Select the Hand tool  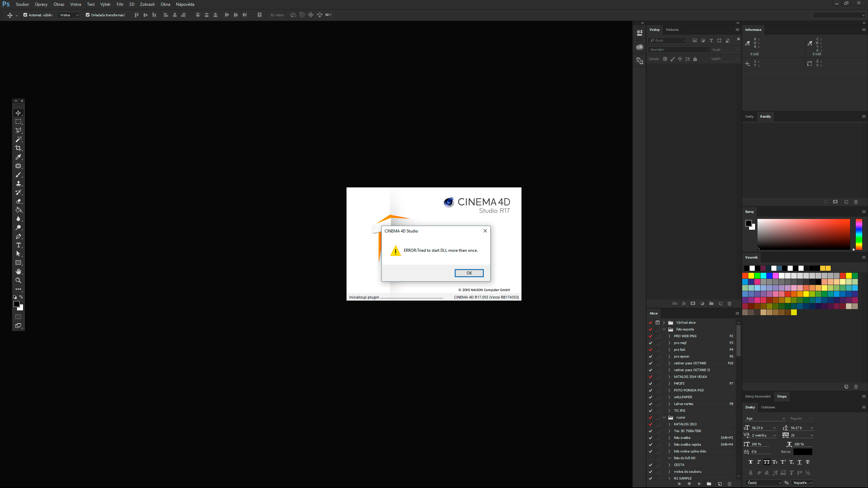click(18, 271)
